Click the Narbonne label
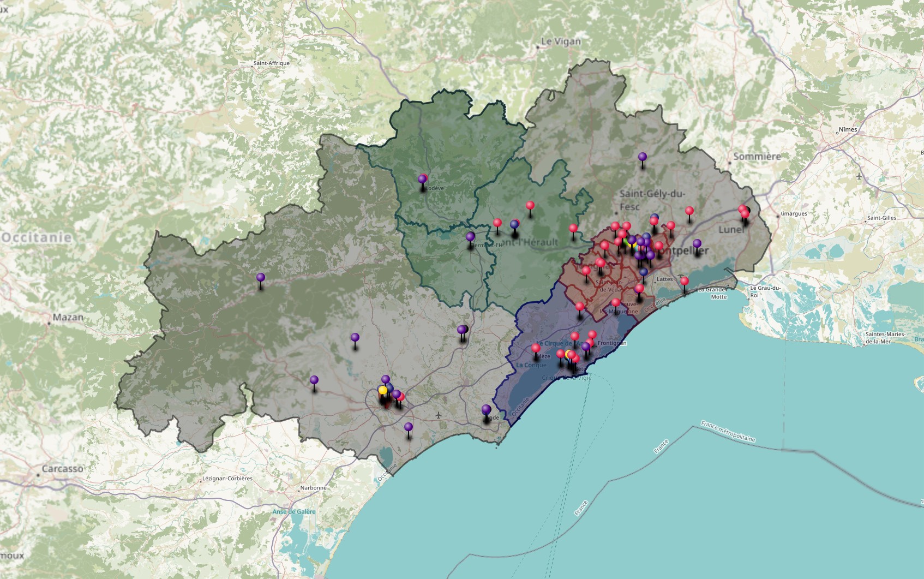 (x=313, y=488)
